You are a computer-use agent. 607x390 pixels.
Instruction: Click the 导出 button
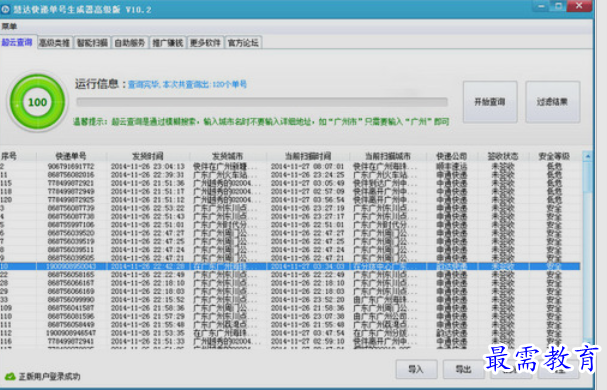(x=463, y=369)
